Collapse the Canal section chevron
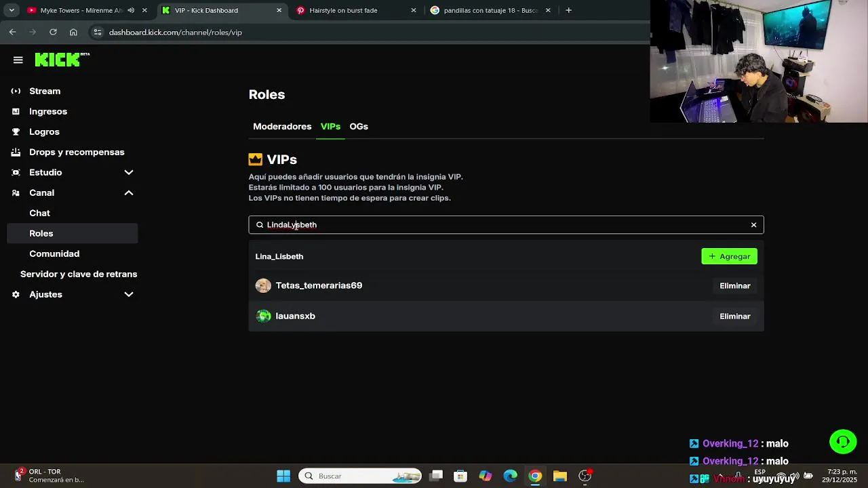The image size is (868, 488). click(129, 192)
